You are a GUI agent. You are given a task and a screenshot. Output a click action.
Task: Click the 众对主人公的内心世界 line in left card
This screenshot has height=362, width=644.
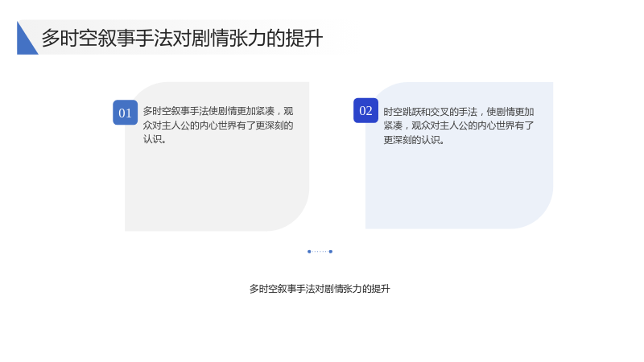pyautogui.click(x=218, y=125)
